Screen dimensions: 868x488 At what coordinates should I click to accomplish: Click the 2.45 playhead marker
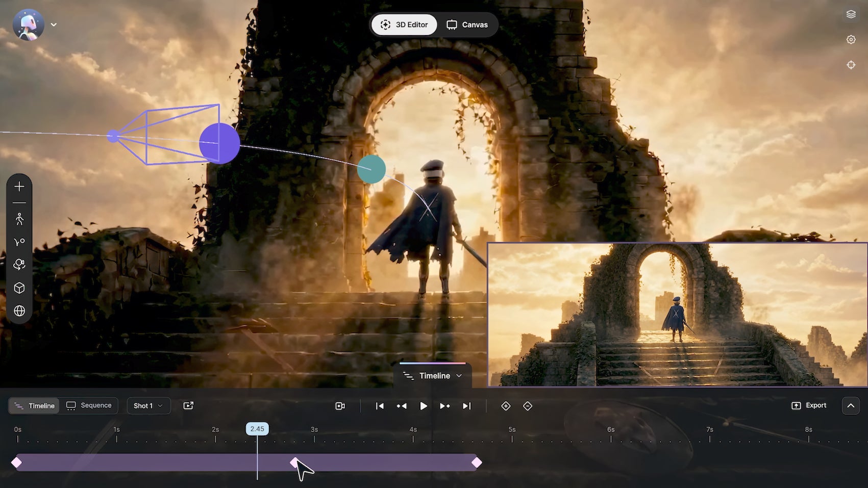point(257,429)
